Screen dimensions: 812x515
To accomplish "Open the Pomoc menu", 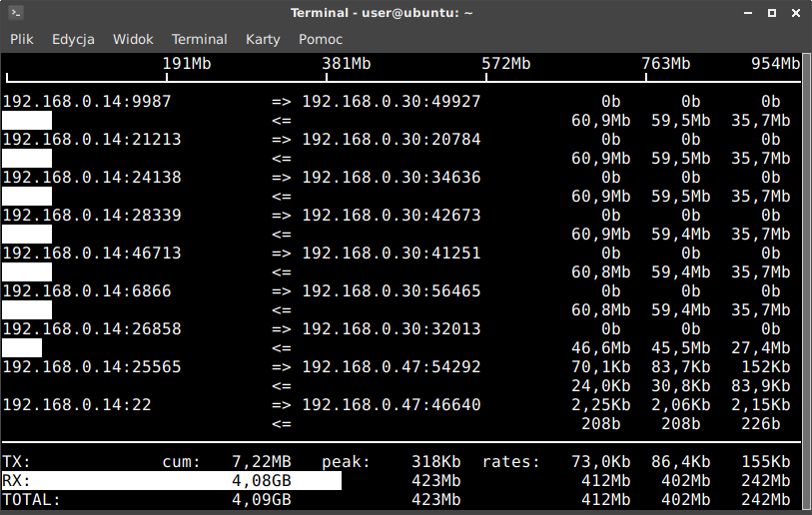I will coord(320,39).
